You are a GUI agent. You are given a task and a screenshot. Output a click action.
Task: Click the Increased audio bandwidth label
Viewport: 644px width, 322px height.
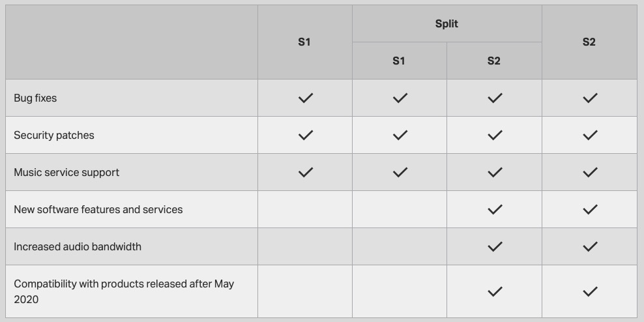(x=78, y=246)
